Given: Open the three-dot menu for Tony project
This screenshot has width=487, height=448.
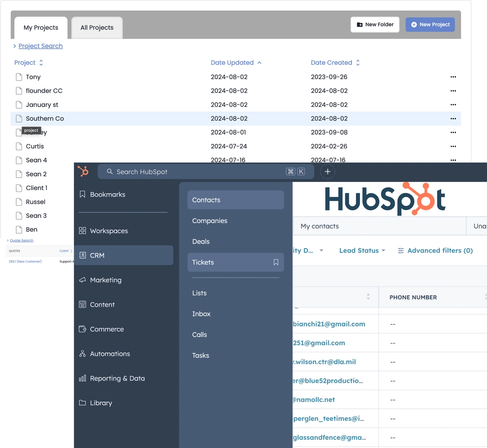Looking at the screenshot, I should tap(453, 77).
